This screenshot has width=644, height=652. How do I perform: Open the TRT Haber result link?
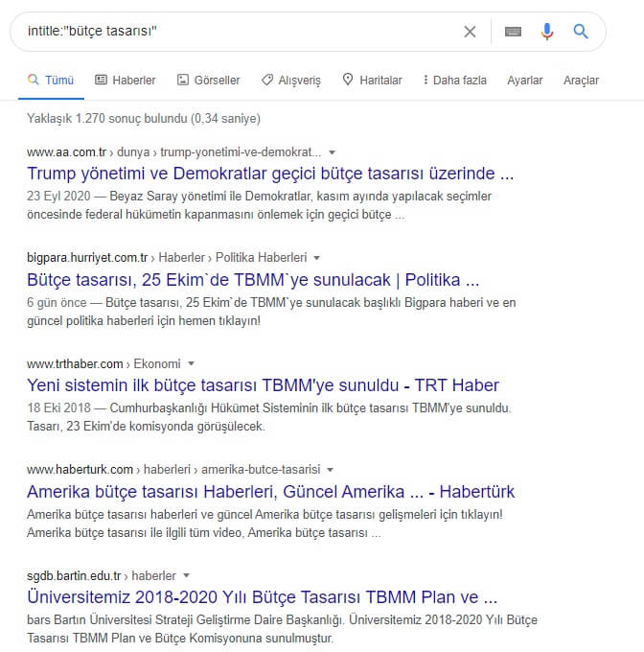(263, 386)
